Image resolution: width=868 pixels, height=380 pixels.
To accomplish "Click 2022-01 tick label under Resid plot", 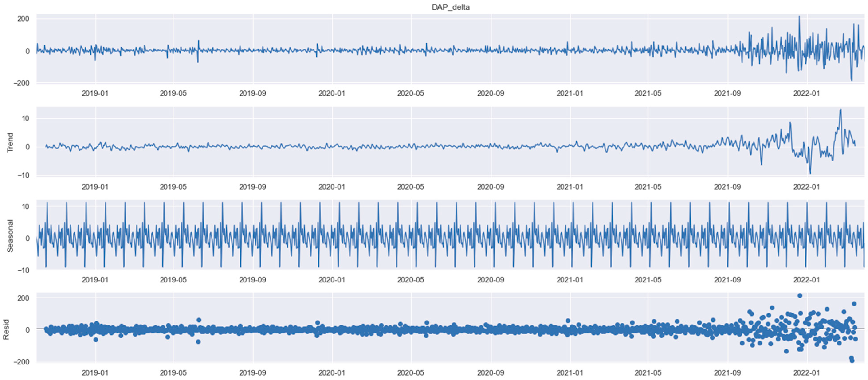I will point(806,373).
